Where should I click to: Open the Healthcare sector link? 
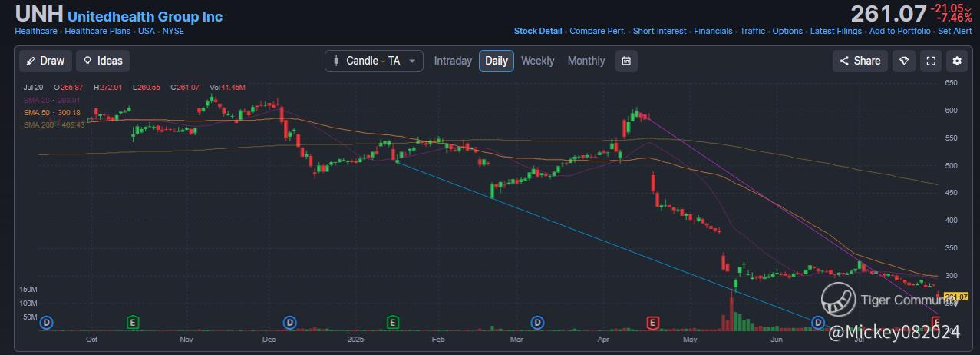[x=36, y=32]
